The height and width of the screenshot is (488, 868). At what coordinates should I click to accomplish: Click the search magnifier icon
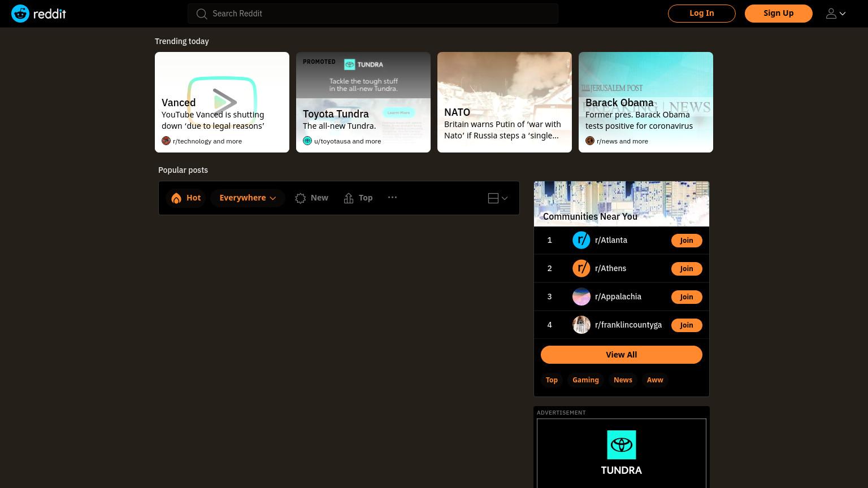pos(202,14)
